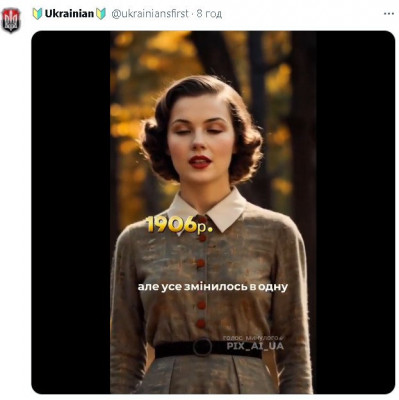Click the Ukrainian display name
The width and height of the screenshot is (399, 400).
click(69, 14)
